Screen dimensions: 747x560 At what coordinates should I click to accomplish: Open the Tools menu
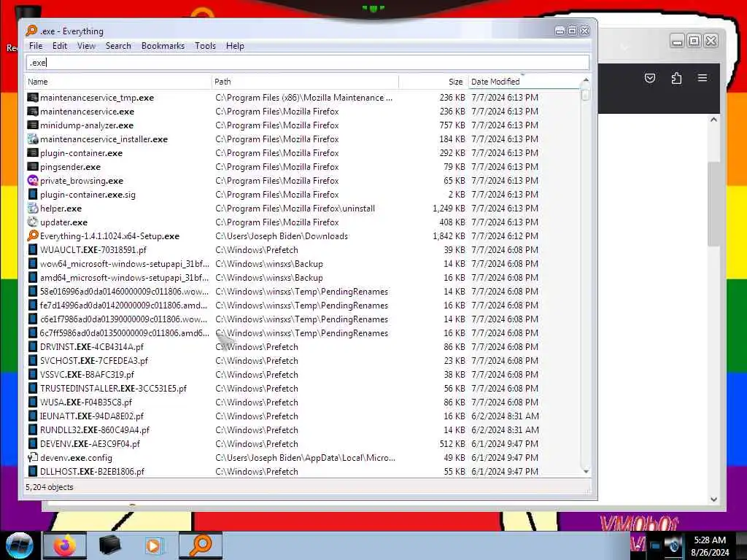[x=205, y=46]
